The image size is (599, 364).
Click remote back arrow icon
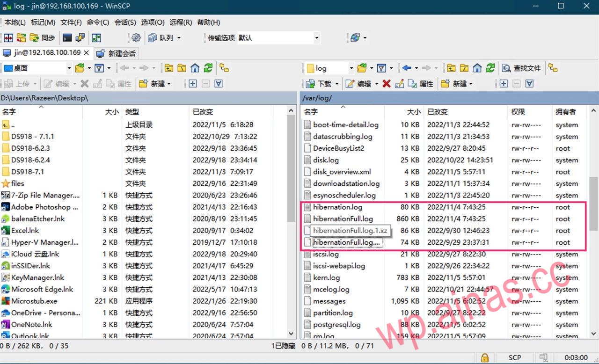[x=407, y=68]
